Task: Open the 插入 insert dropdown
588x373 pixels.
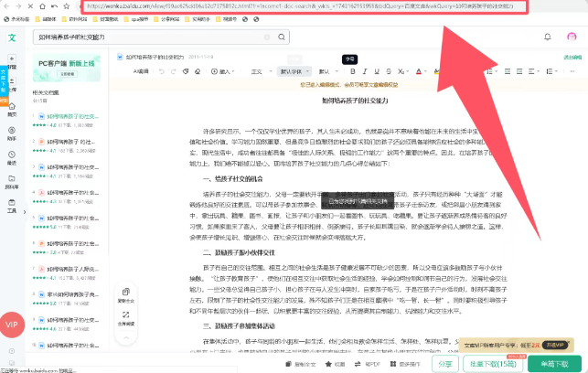Action: [223, 71]
